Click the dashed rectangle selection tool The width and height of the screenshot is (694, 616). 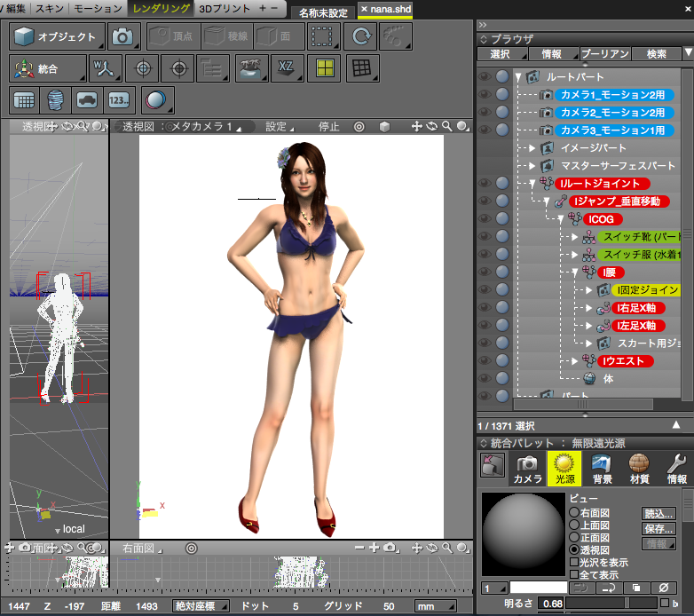pos(323,36)
